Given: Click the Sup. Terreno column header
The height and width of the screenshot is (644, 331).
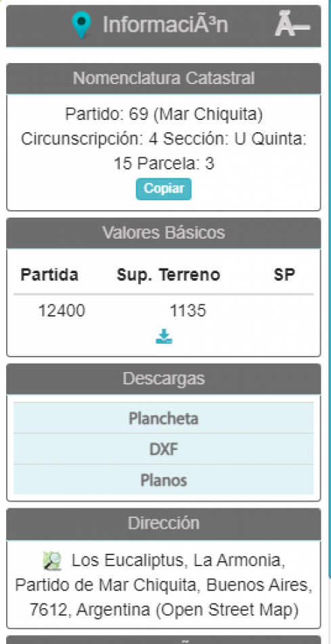Looking at the screenshot, I should pyautogui.click(x=169, y=275).
